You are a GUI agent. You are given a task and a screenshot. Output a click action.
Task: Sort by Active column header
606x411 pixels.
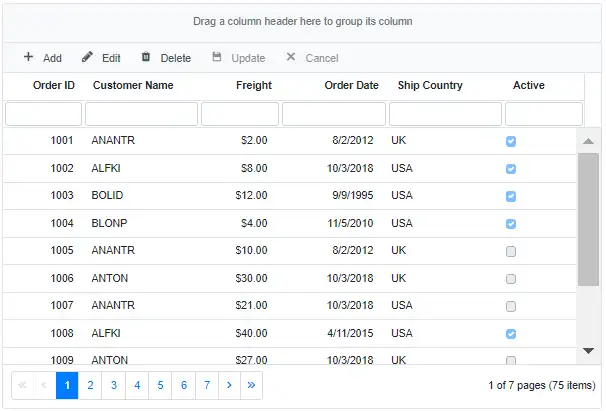coord(529,85)
